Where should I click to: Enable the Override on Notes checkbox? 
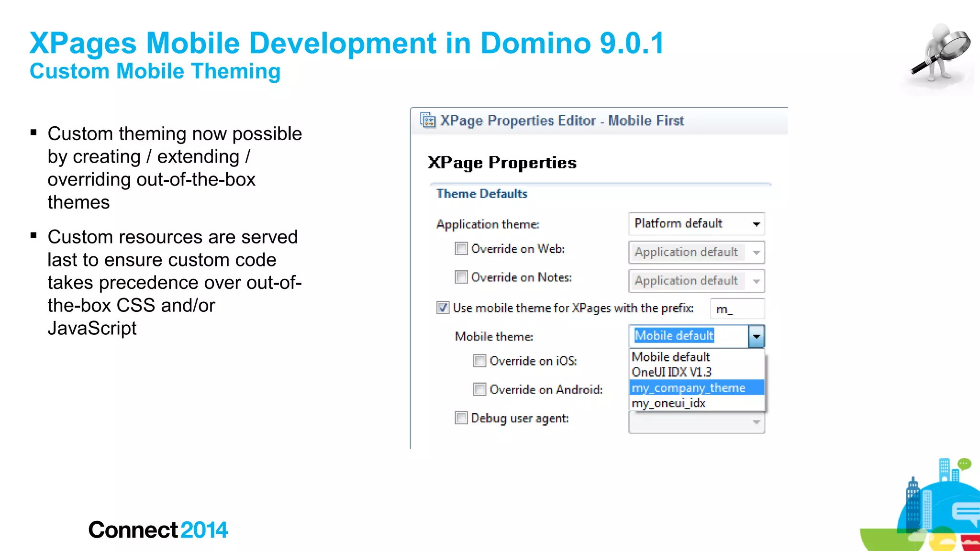461,277
